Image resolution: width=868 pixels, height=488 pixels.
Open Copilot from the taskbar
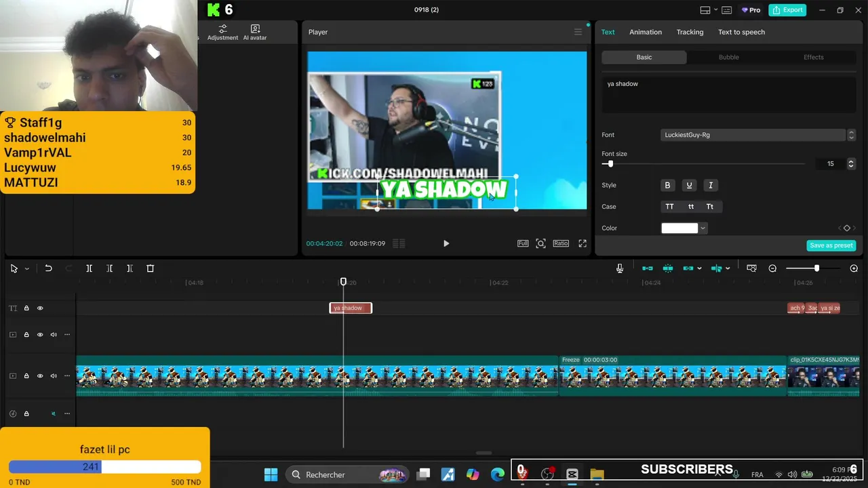pyautogui.click(x=473, y=474)
